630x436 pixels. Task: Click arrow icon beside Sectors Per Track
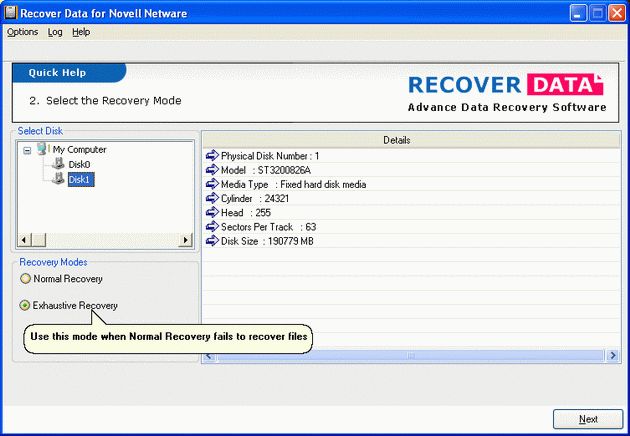point(212,227)
